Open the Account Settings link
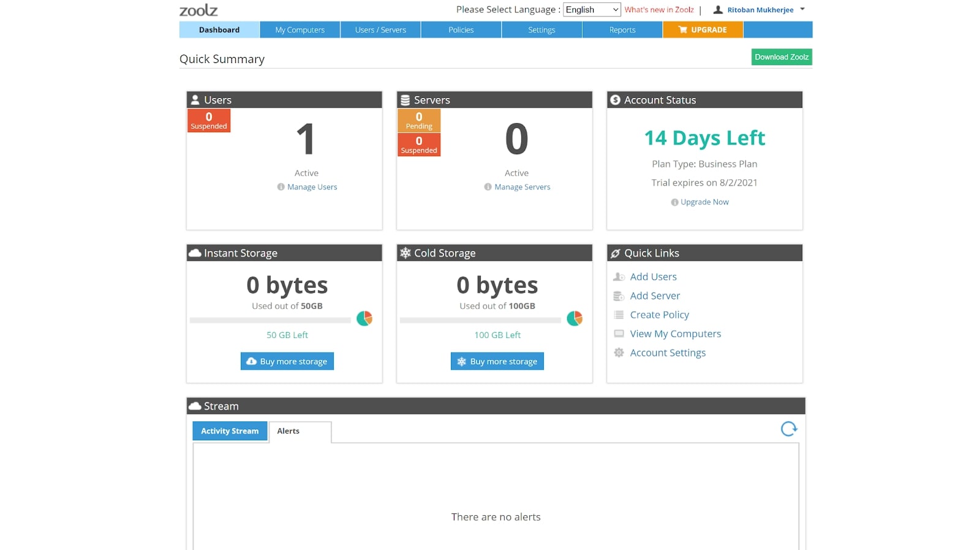 pyautogui.click(x=668, y=353)
